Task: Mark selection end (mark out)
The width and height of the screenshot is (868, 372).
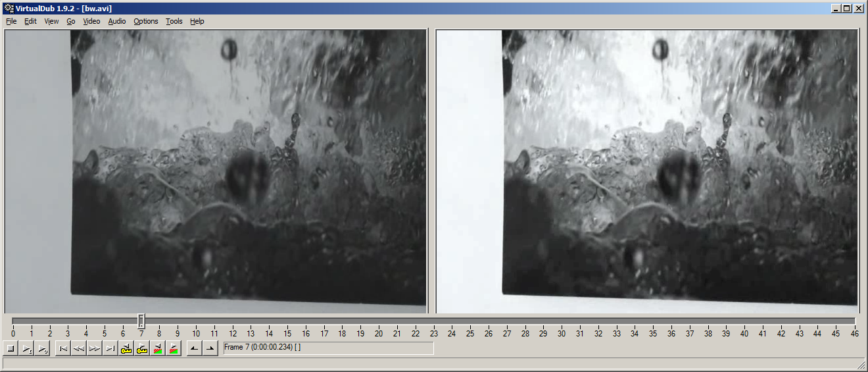Action: [210, 349]
